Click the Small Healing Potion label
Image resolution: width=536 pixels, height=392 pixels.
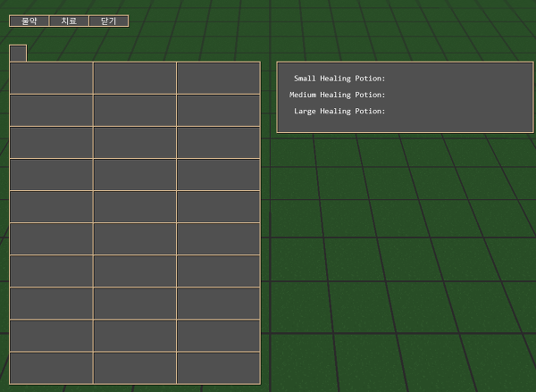[x=339, y=79]
